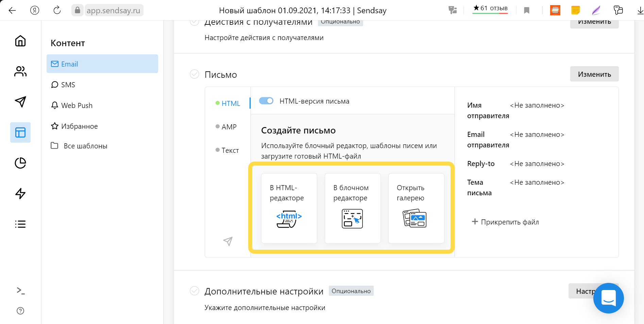Open the Все шаблоны folder
This screenshot has height=324, width=644.
click(85, 146)
